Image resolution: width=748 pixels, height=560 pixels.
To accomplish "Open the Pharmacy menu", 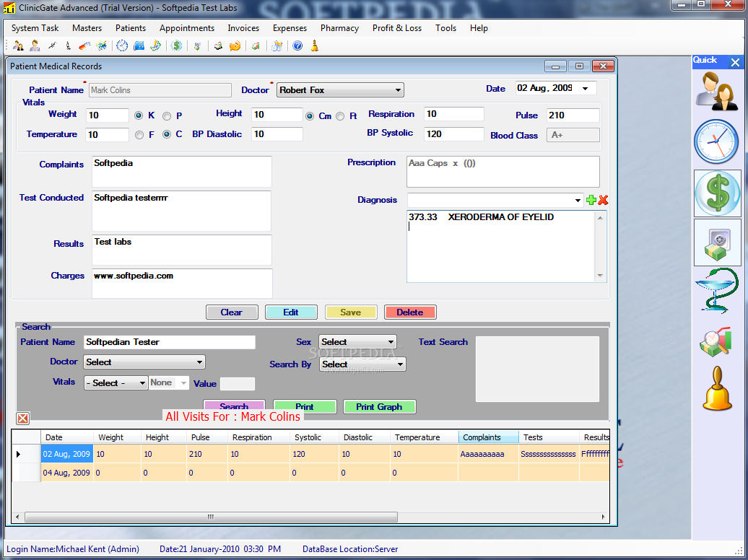I will click(339, 28).
